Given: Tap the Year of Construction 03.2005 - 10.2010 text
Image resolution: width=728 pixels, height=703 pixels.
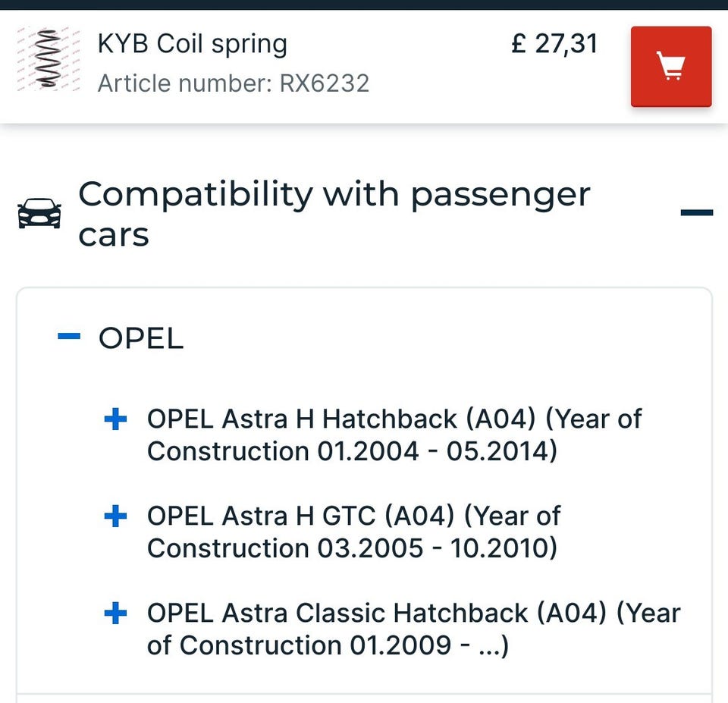Looking at the screenshot, I should click(352, 548).
